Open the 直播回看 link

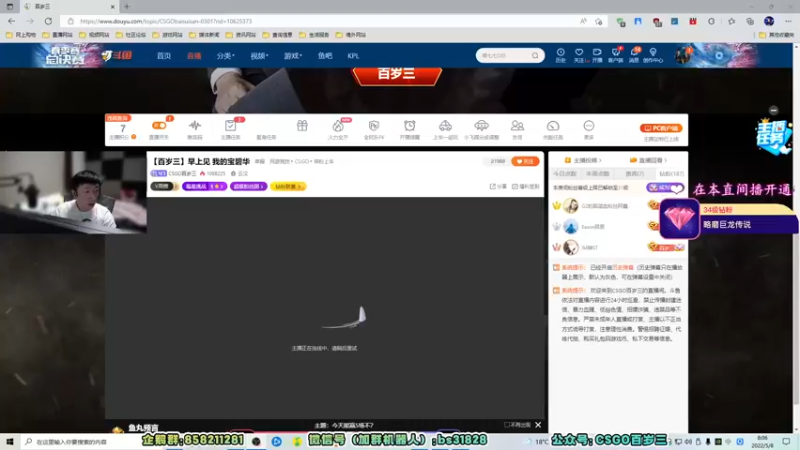(648, 160)
